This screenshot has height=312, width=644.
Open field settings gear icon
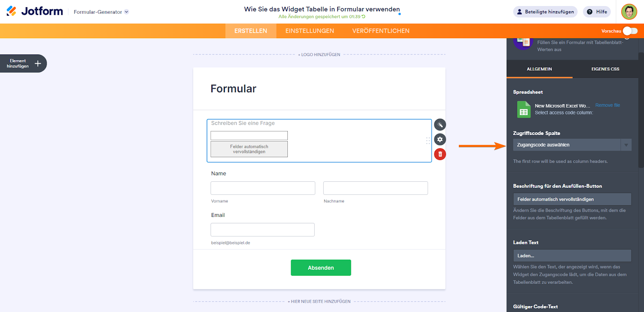point(440,139)
